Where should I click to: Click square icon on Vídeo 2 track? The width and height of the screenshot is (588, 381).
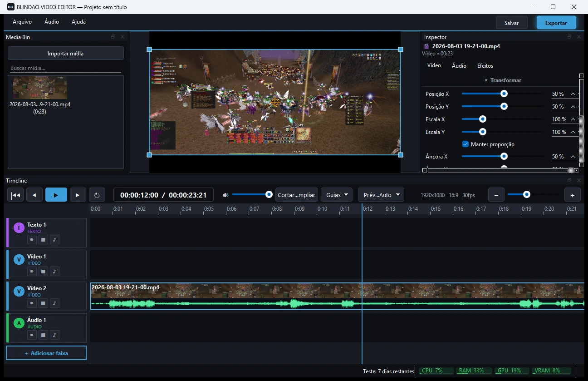43,303
